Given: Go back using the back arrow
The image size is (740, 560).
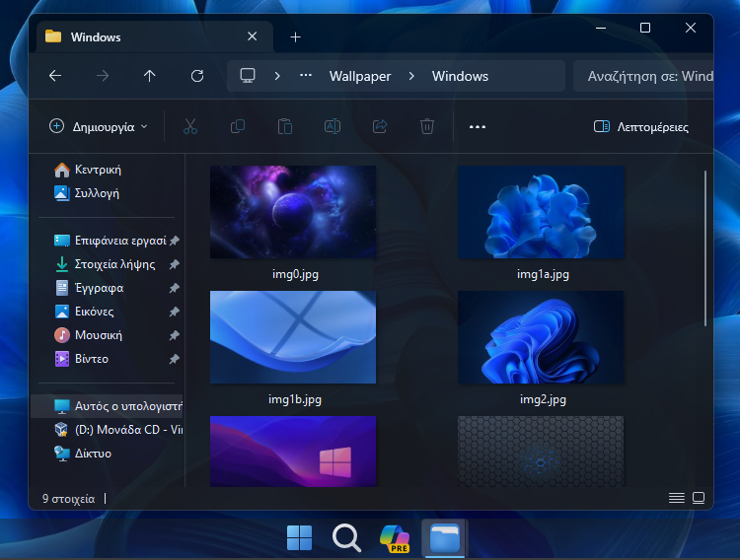Looking at the screenshot, I should [x=55, y=76].
